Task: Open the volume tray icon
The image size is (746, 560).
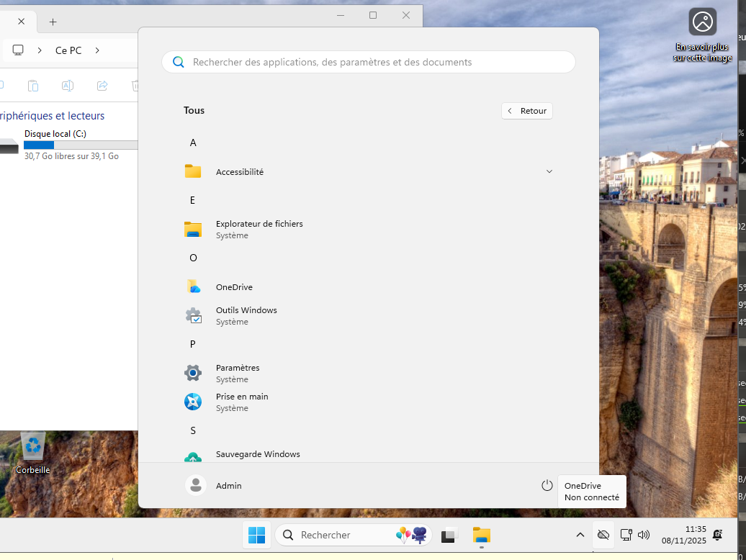Action: [643, 536]
